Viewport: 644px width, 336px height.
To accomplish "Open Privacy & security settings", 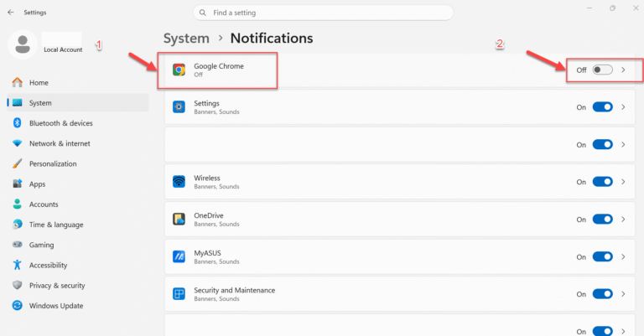I will 78,286.
